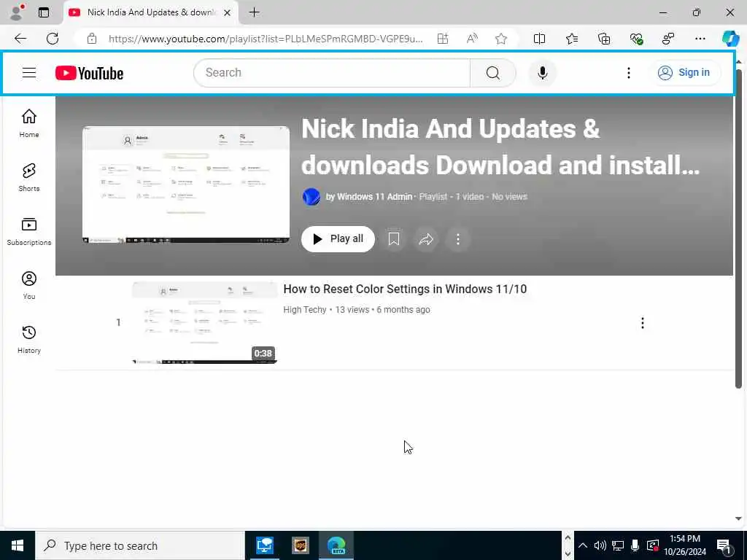Open the Favorites list icon
The width and height of the screenshot is (747, 560).
[x=572, y=39]
